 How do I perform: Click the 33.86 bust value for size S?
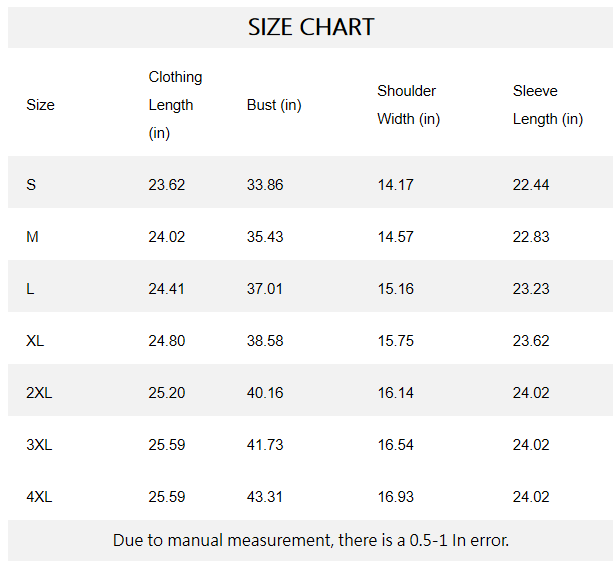click(x=265, y=185)
